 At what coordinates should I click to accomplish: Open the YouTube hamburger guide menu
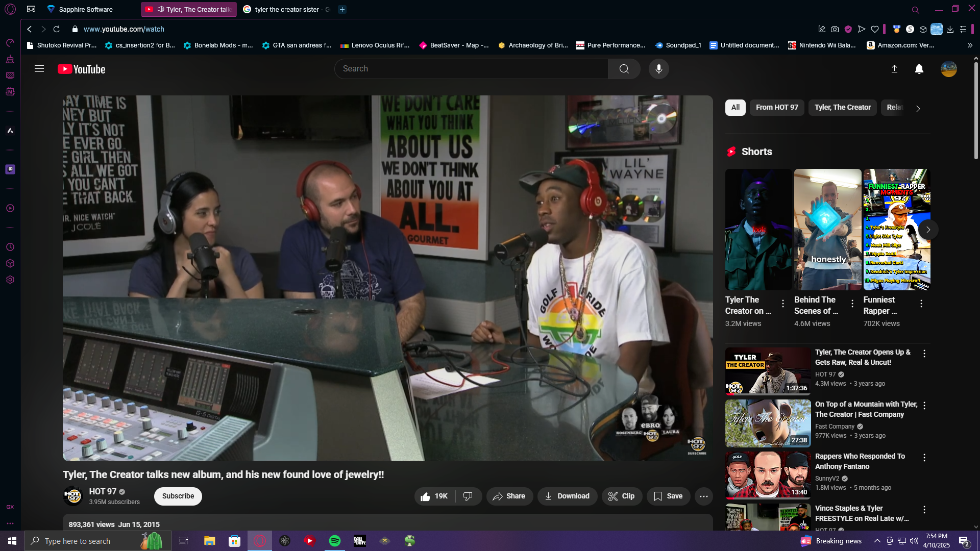[x=39, y=69]
